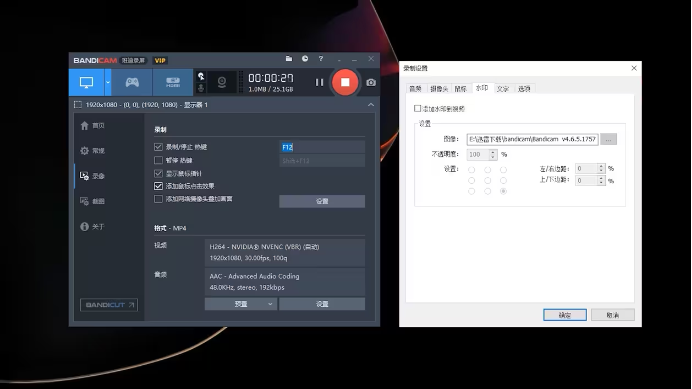This screenshot has width=692, height=389.
Task: Open the scheduled recording clock icon
Action: [305, 59]
